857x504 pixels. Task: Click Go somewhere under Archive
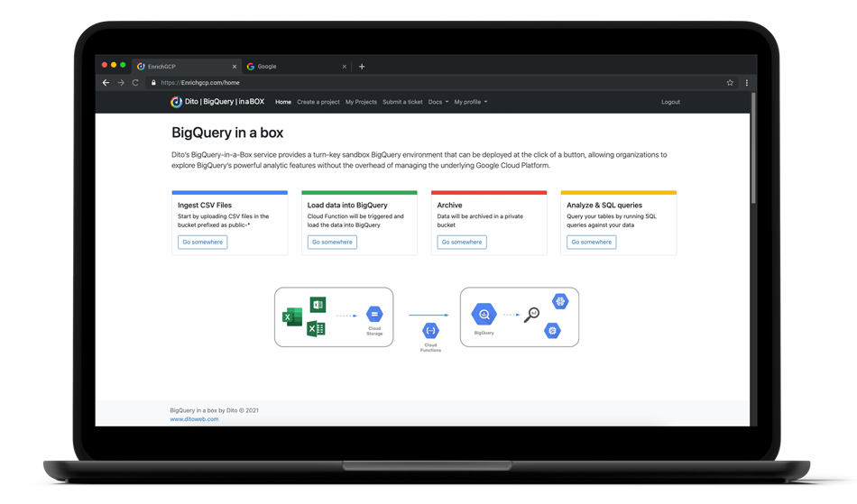(x=462, y=242)
